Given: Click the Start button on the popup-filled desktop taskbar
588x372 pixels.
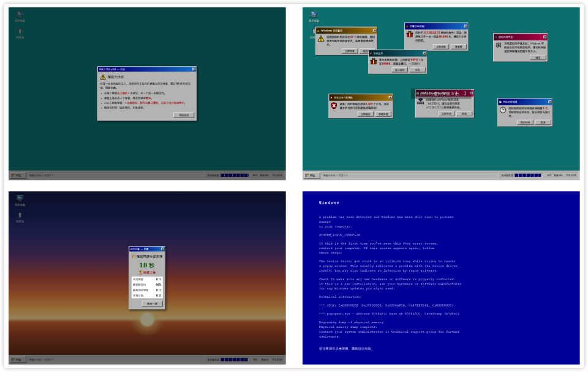Looking at the screenshot, I should [x=311, y=176].
